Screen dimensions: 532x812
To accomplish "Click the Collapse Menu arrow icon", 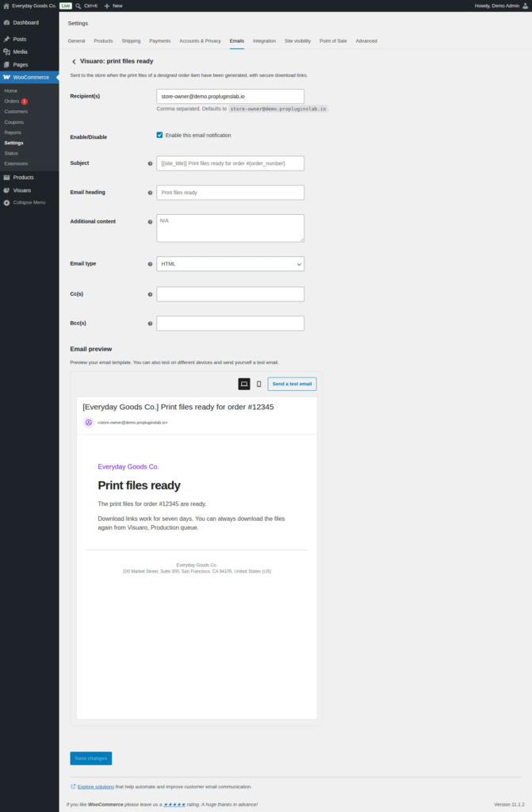I will click(x=6, y=202).
